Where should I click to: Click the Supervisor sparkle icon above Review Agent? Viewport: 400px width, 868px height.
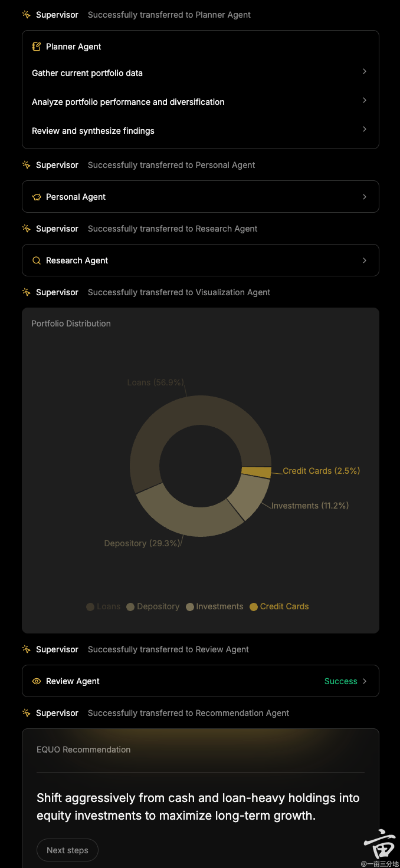(27, 649)
